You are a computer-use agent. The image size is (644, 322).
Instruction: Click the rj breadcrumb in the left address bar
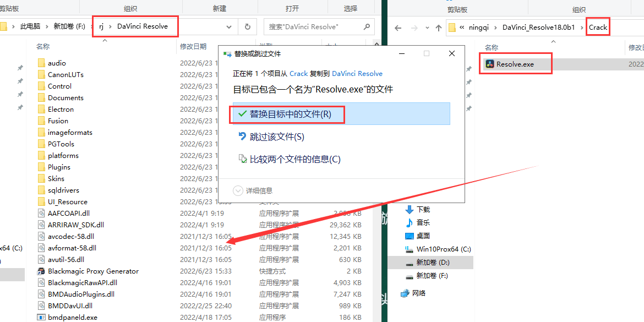coord(101,26)
